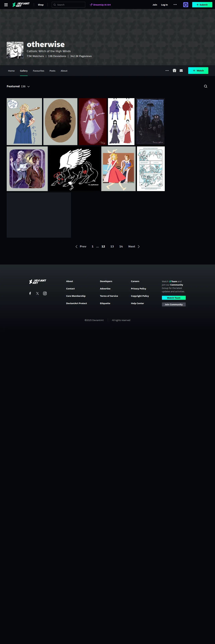Click the footer About link

[70, 282]
